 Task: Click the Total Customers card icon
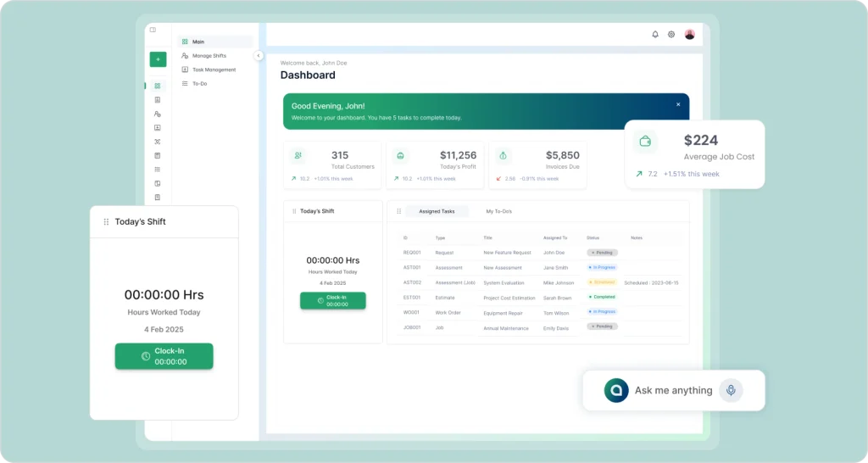click(298, 156)
